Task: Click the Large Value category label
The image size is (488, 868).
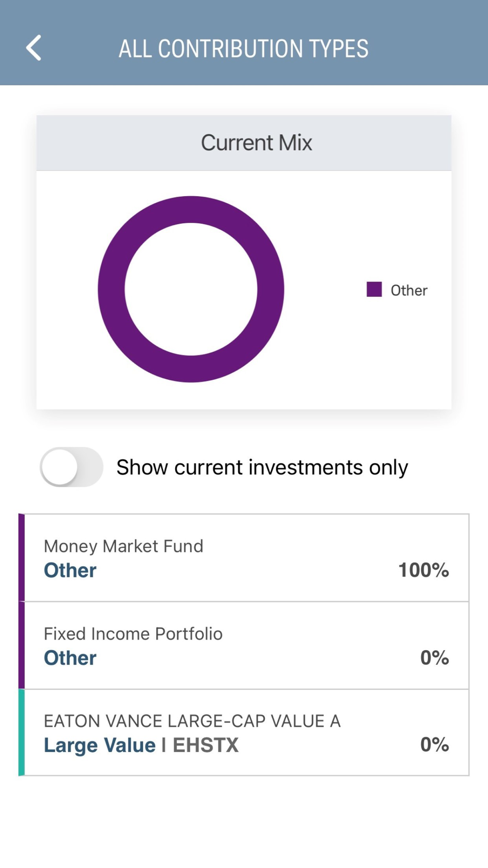Action: [100, 745]
